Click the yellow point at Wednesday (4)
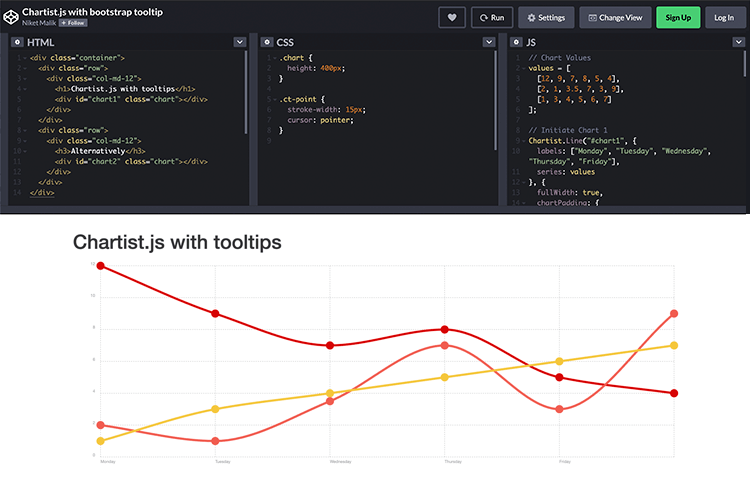The width and height of the screenshot is (750, 500). 330,393
